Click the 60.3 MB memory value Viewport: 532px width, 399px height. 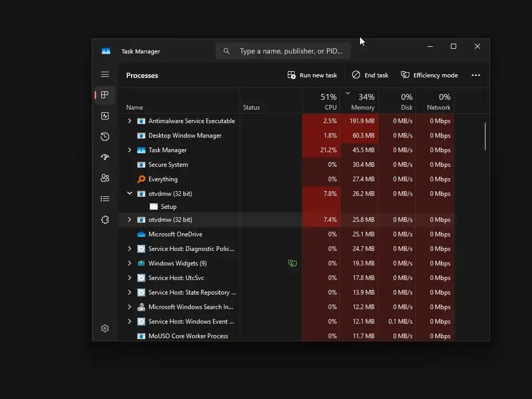tap(363, 136)
